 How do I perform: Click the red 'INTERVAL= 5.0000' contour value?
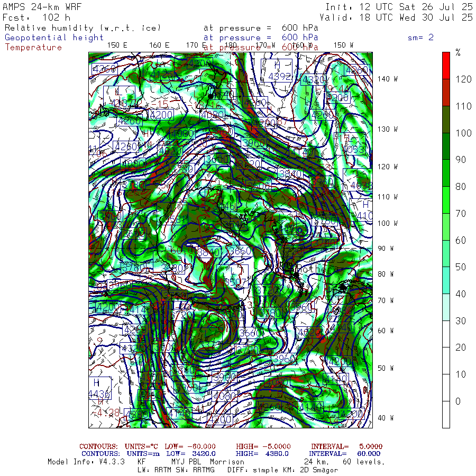coord(346,446)
